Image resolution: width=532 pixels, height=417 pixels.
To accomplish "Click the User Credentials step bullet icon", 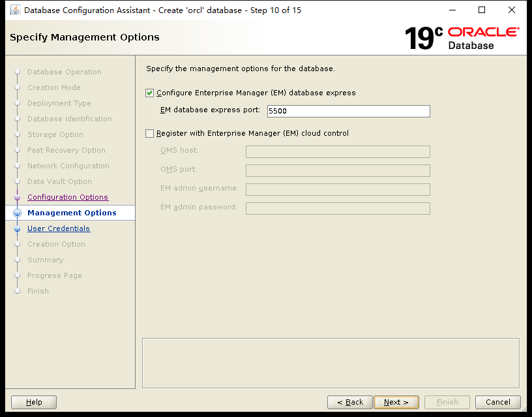I will tap(18, 229).
